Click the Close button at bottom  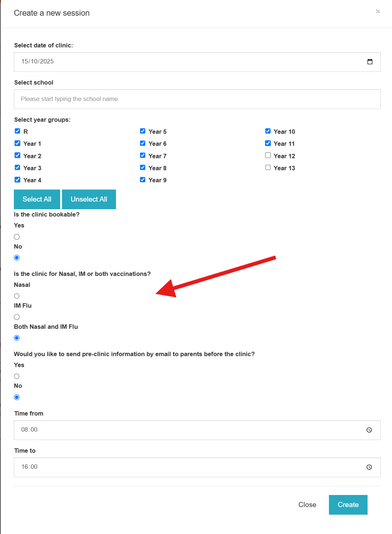307,505
